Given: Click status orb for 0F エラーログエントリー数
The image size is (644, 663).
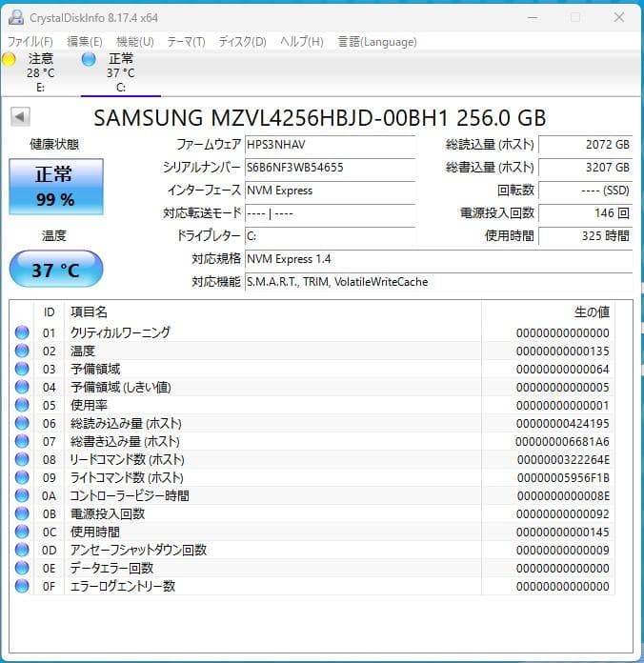Looking at the screenshot, I should click(x=22, y=586).
